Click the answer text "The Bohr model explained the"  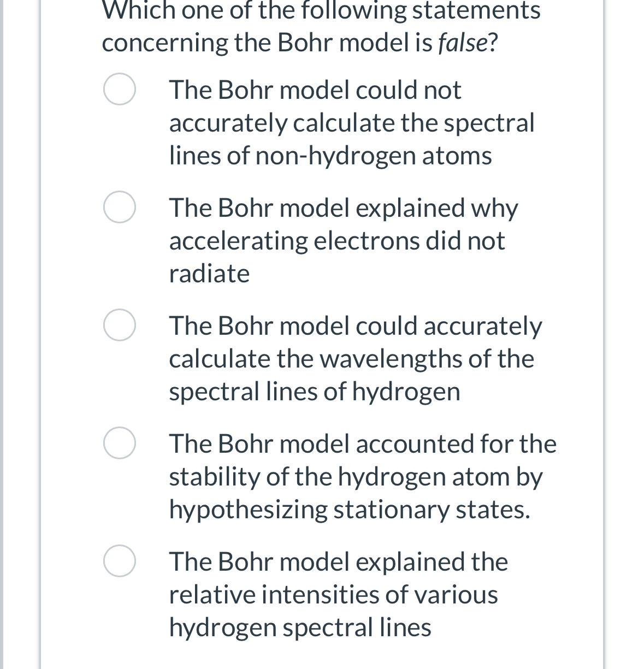click(x=339, y=562)
